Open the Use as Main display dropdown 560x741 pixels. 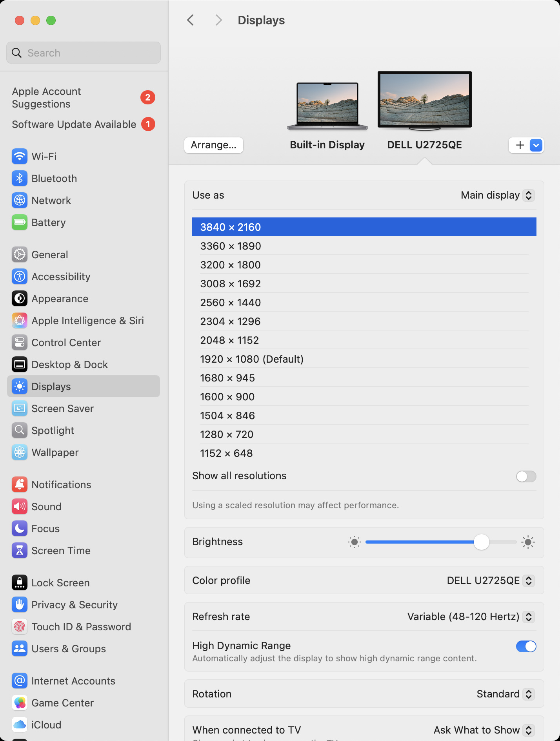(x=497, y=195)
